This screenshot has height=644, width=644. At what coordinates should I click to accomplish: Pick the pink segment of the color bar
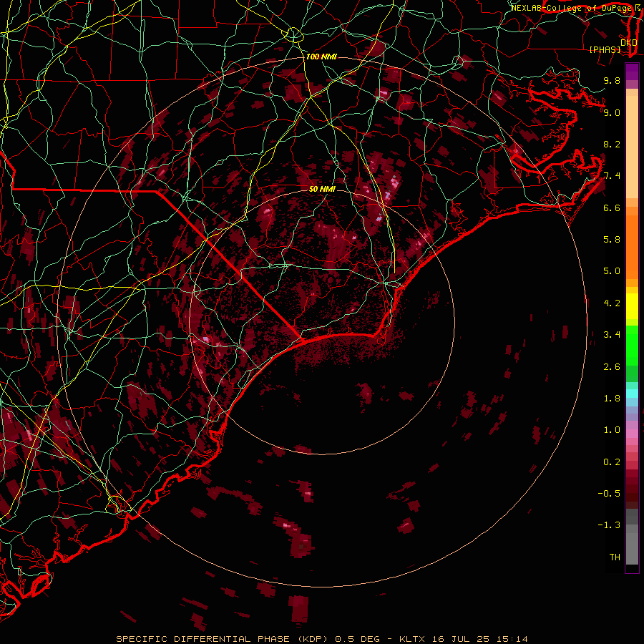click(x=632, y=434)
